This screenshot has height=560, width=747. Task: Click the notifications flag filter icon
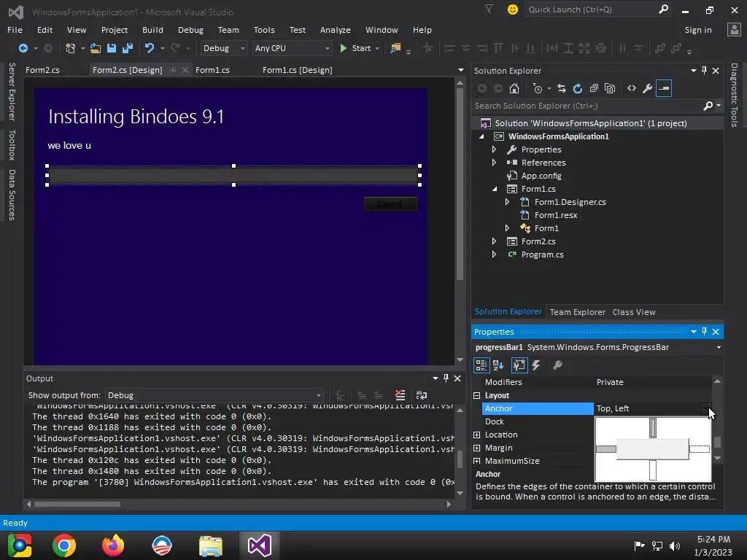(x=489, y=9)
